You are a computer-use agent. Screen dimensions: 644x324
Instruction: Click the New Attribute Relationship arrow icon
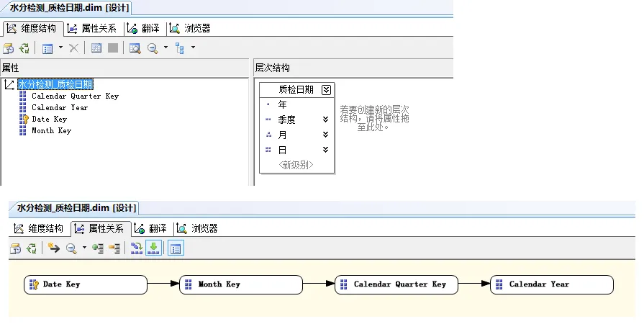[54, 248]
